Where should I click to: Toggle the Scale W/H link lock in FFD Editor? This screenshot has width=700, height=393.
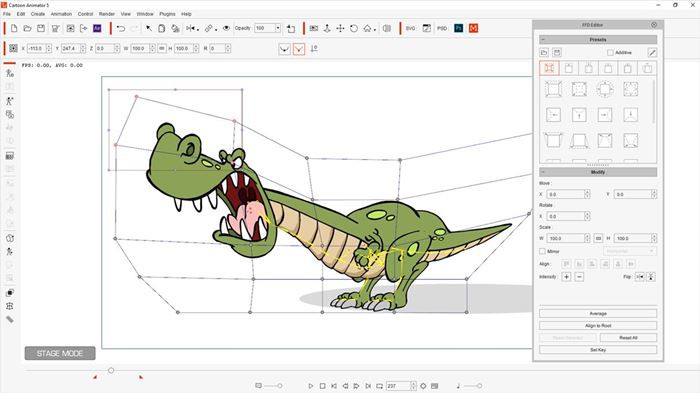click(599, 238)
